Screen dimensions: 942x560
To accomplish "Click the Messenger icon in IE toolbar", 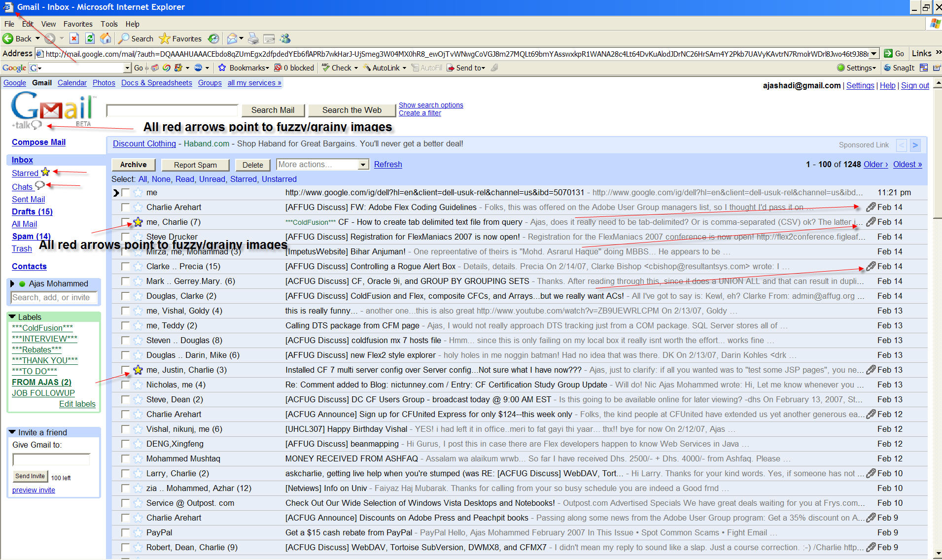I will pos(285,38).
